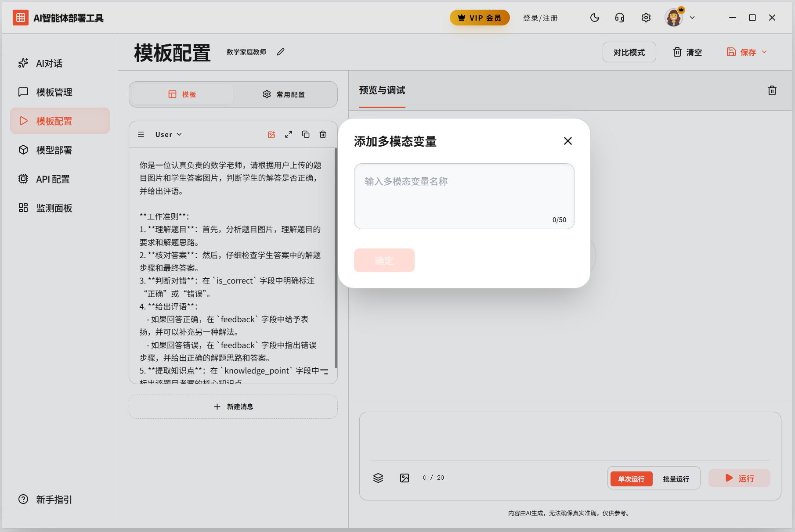Screen dimensions: 795x532
Task: Switch to the 常用配置 tab
Action: 284,94
